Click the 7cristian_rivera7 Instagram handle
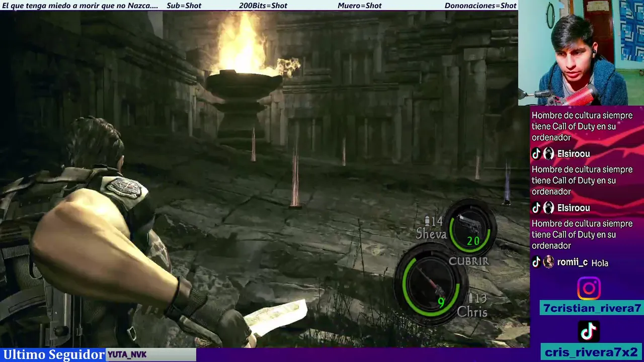The image size is (644, 362). click(592, 308)
